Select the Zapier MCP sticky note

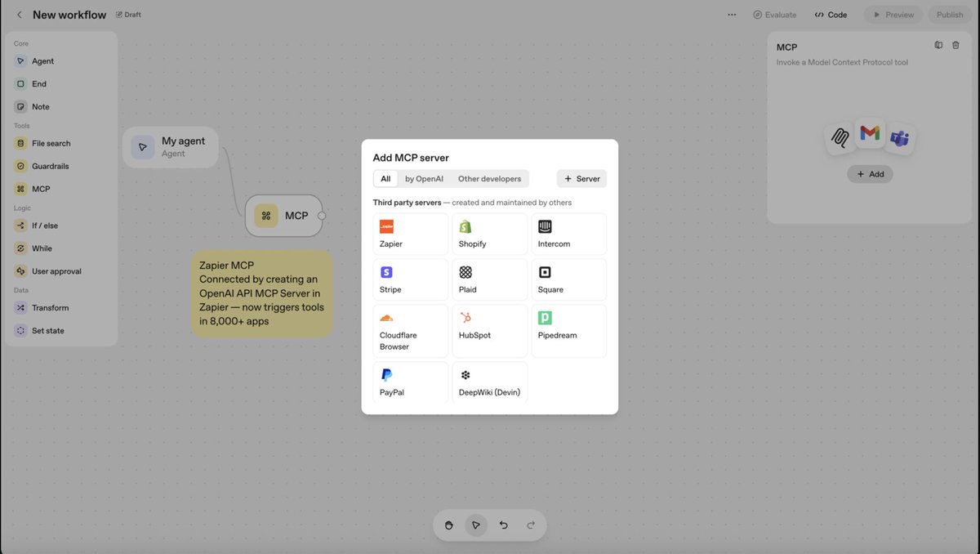tap(262, 293)
